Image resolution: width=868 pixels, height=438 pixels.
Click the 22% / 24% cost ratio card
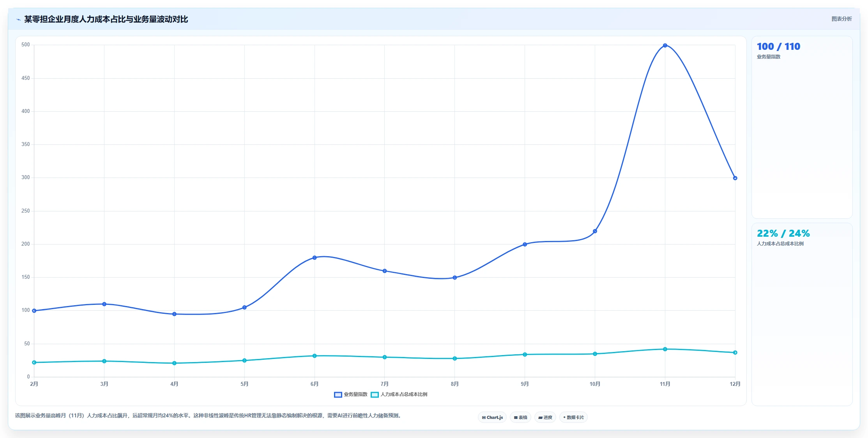[x=802, y=314]
